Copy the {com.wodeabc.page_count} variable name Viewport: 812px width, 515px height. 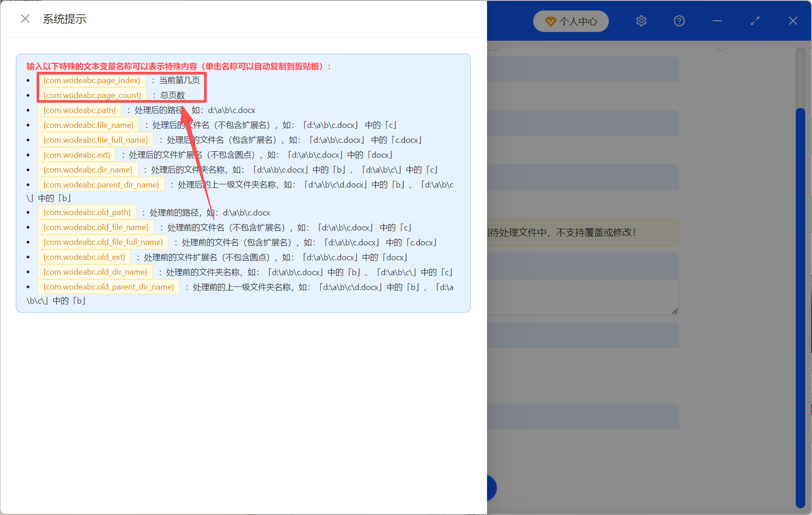(x=91, y=95)
